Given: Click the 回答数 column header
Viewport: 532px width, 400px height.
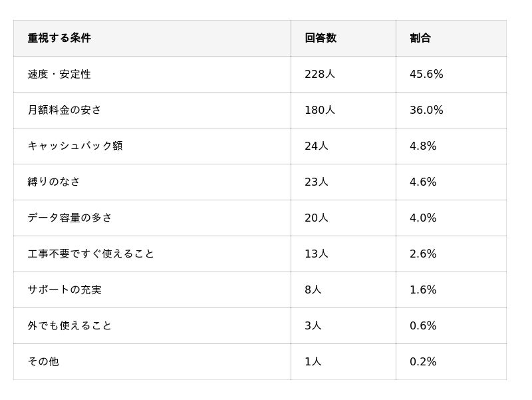Looking at the screenshot, I should click(321, 38).
